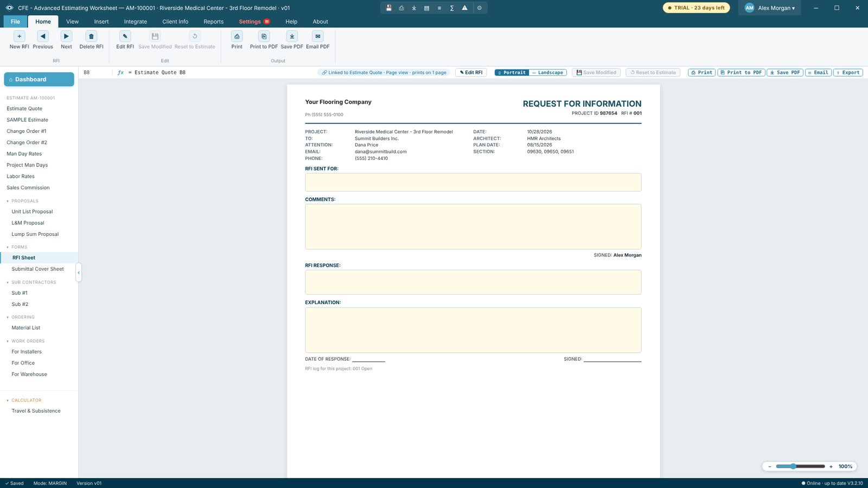Switch page orientation to Portrait
Image resolution: width=868 pixels, height=488 pixels.
point(512,73)
